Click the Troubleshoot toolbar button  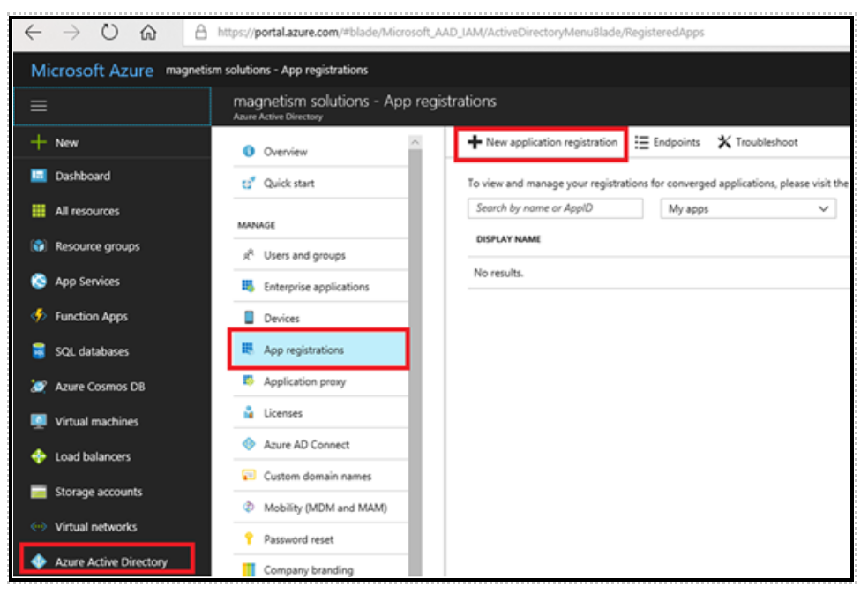tap(759, 142)
